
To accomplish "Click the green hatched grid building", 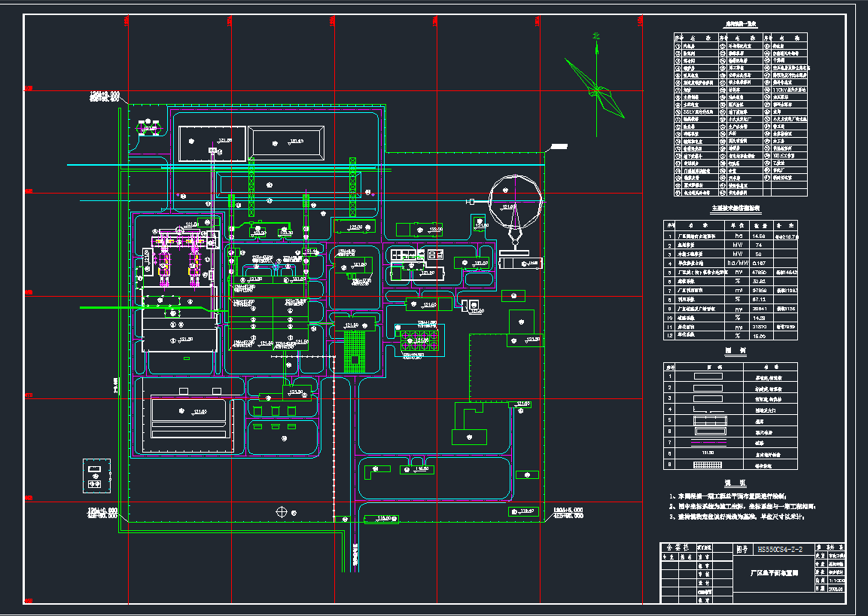I will click(352, 353).
